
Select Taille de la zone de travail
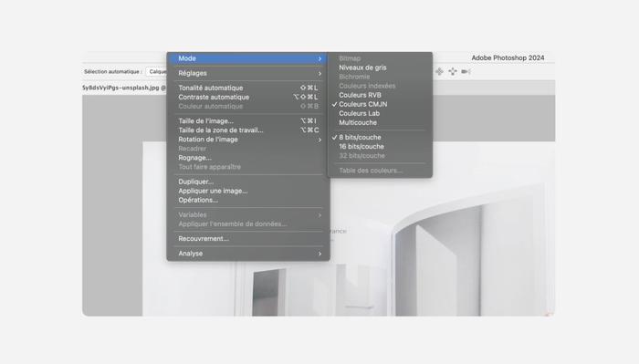[x=247, y=130]
